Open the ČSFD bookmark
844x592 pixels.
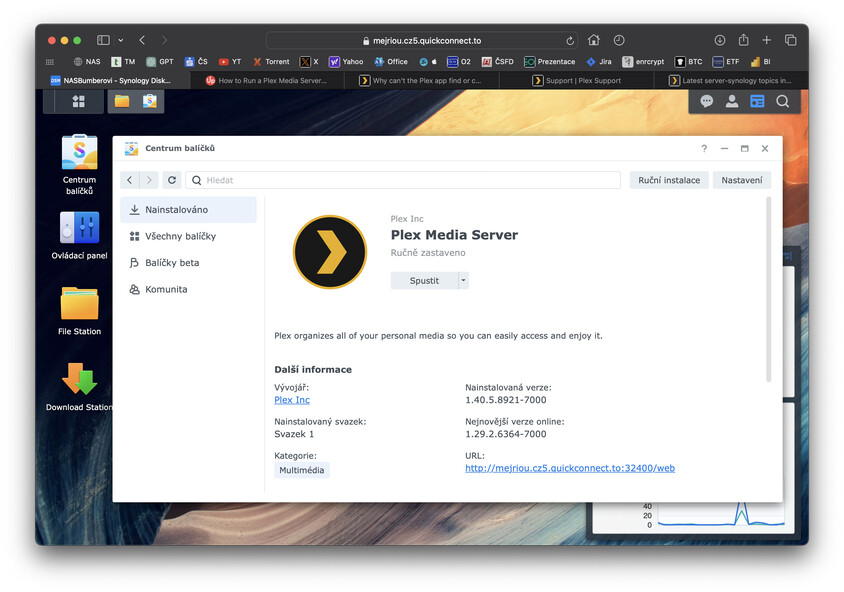pyautogui.click(x=497, y=62)
